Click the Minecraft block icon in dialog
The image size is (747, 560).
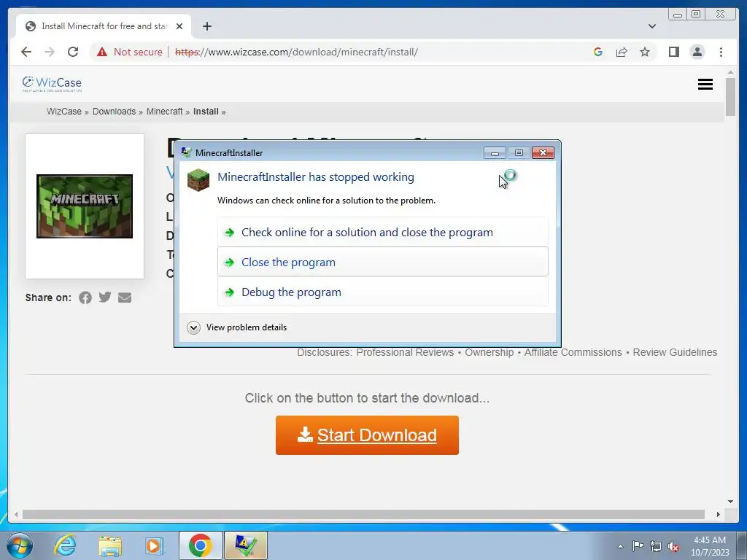coord(198,180)
